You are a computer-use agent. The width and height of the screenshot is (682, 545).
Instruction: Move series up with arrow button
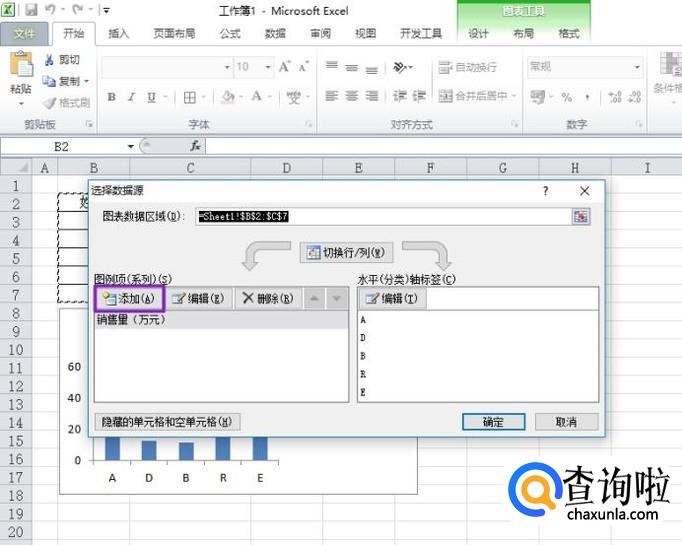[x=314, y=298]
